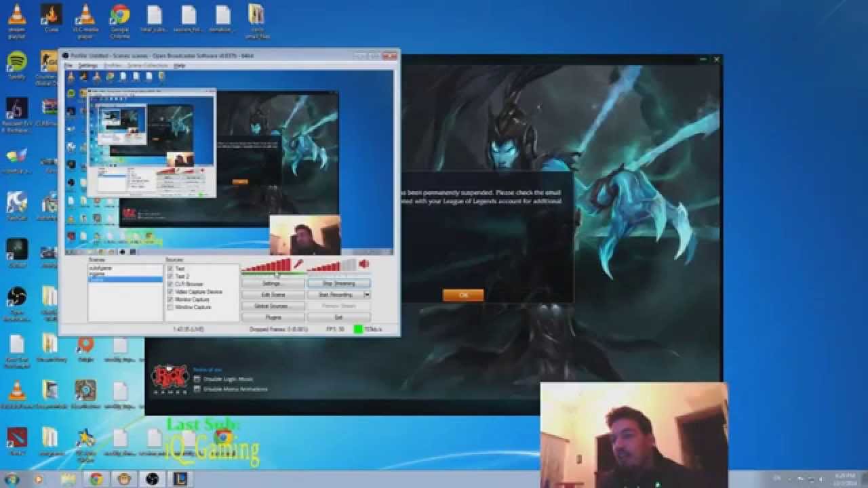Mute desktop audio speaker icon in OBS
This screenshot has width=868, height=488.
click(x=364, y=264)
